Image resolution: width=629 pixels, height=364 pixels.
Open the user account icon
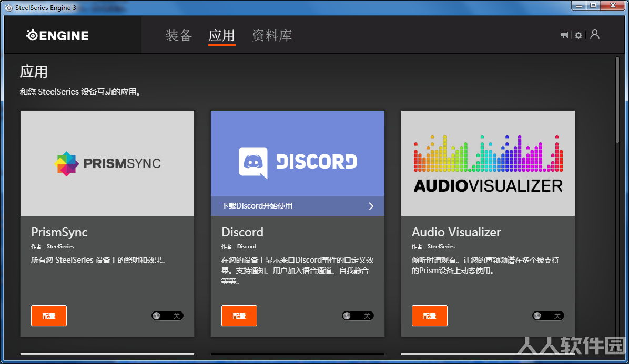click(595, 35)
